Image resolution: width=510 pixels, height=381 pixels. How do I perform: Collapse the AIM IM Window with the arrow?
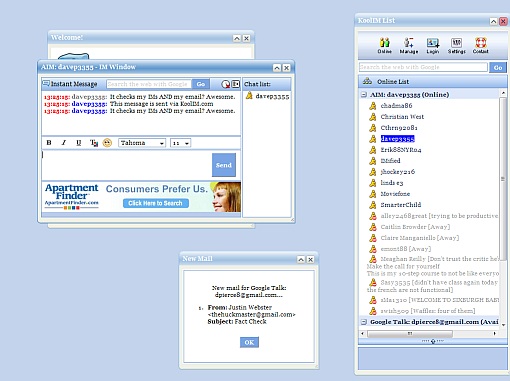pos(277,68)
